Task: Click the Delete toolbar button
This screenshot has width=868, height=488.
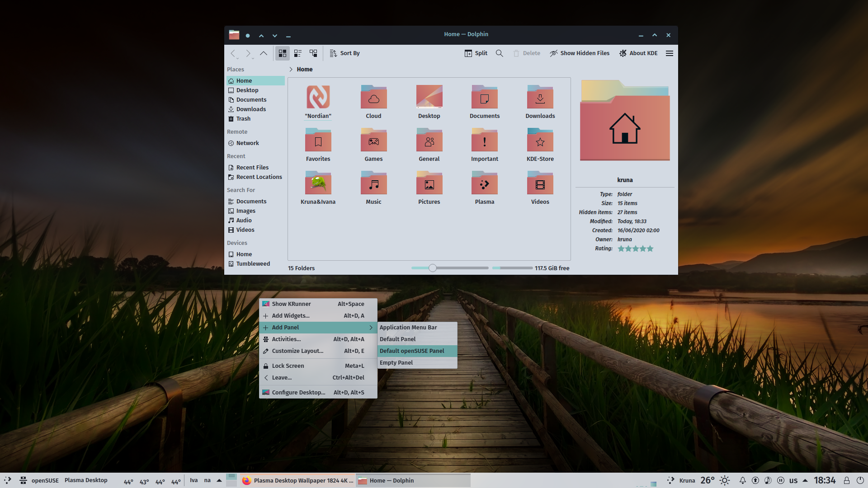Action: point(527,53)
